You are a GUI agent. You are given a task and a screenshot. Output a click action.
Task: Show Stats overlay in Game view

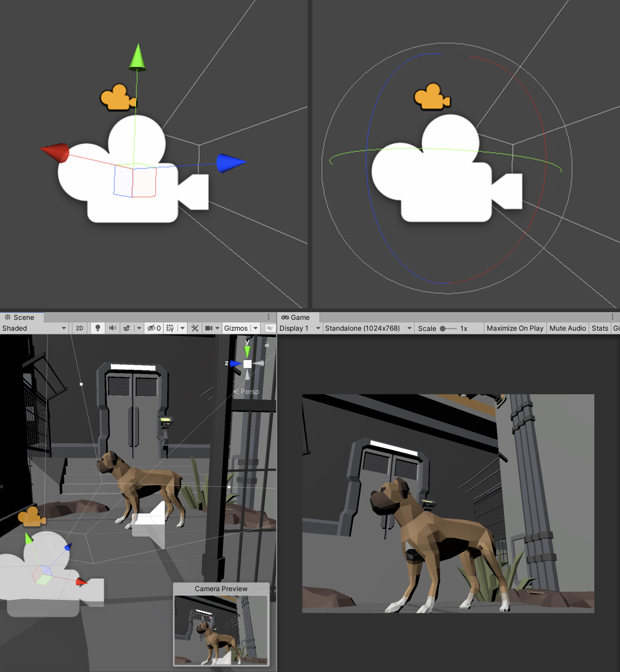(600, 328)
